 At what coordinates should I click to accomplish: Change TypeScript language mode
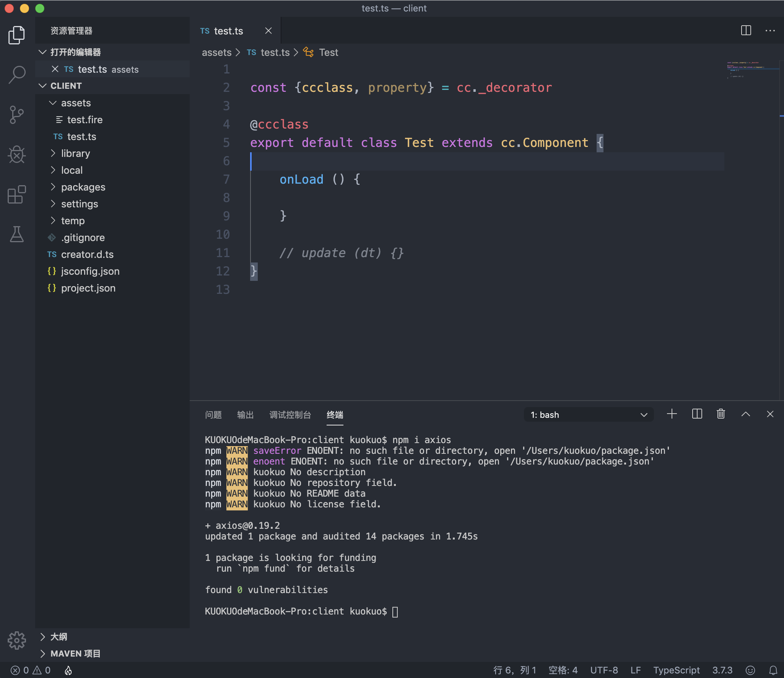676,670
